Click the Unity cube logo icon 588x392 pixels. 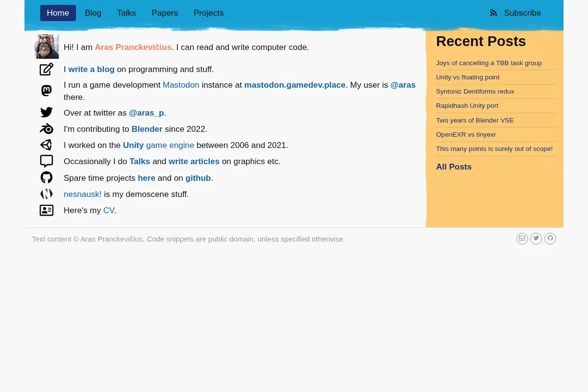47,145
